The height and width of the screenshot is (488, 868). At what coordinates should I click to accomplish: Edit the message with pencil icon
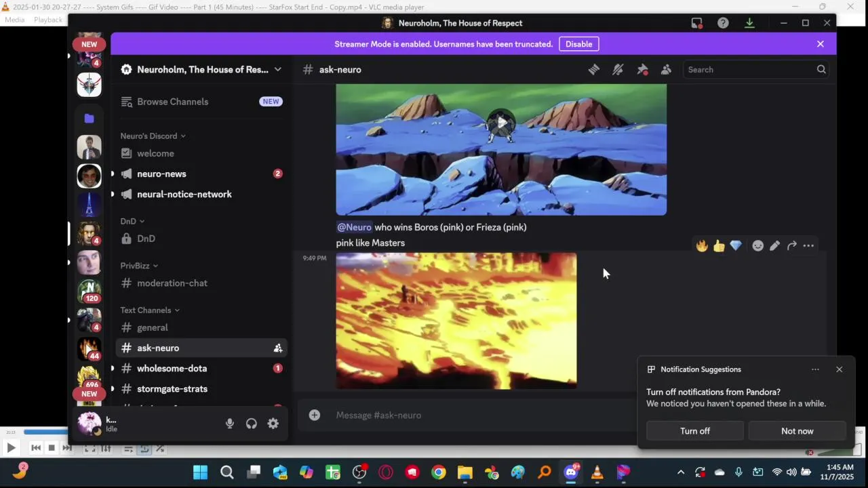click(x=774, y=246)
